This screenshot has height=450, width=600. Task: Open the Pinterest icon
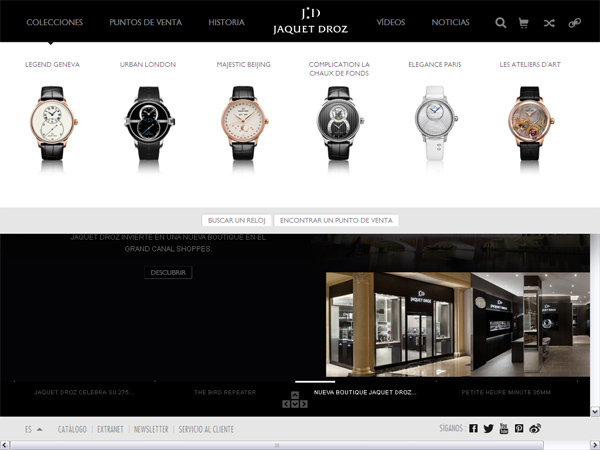pyautogui.click(x=519, y=428)
